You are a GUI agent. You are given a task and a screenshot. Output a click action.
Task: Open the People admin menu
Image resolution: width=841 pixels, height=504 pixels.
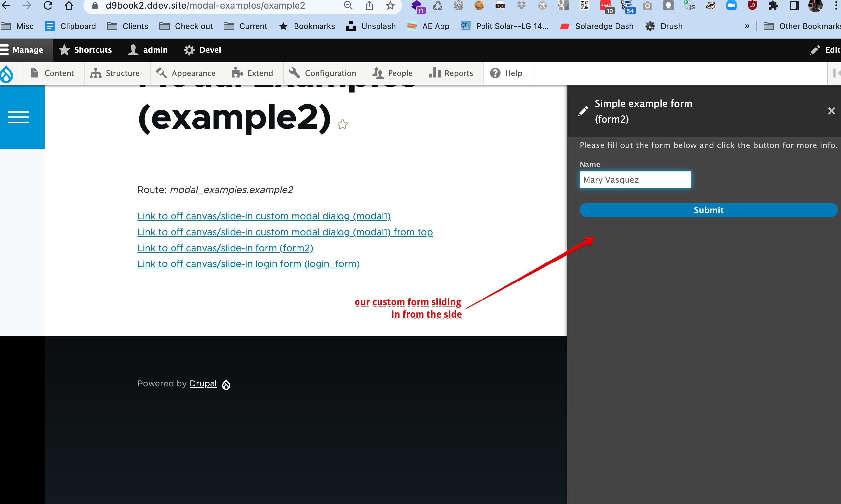pyautogui.click(x=392, y=73)
